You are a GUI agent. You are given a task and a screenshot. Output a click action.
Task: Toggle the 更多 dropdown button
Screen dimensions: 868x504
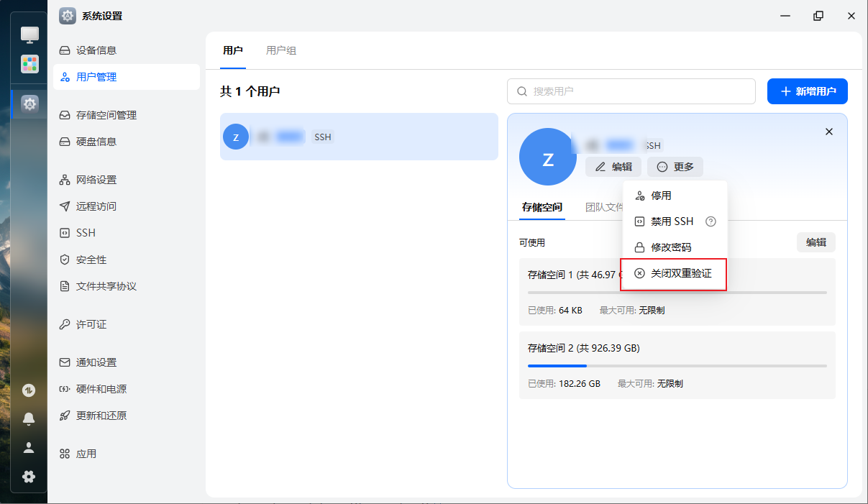pos(675,167)
